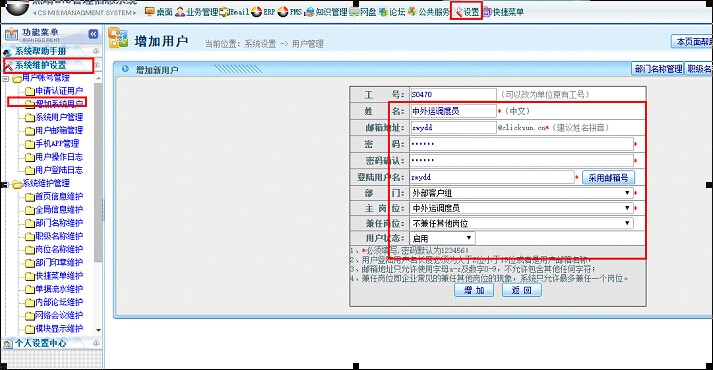Click the 采用邮箱号 button
Screen dimensions: 713x370
pyautogui.click(x=608, y=177)
